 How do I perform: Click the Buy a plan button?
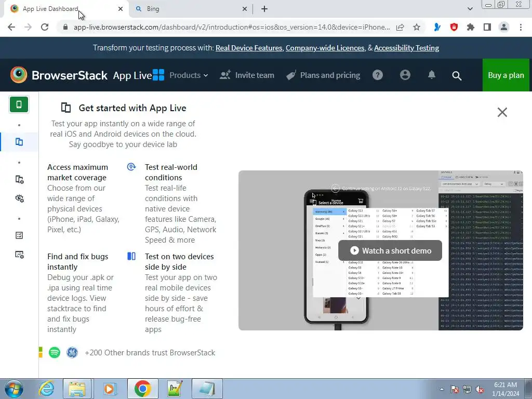(x=506, y=75)
